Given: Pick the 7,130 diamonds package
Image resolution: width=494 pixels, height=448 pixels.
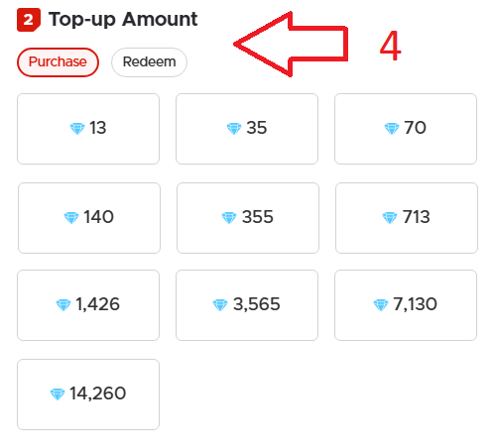Looking at the screenshot, I should (406, 305).
